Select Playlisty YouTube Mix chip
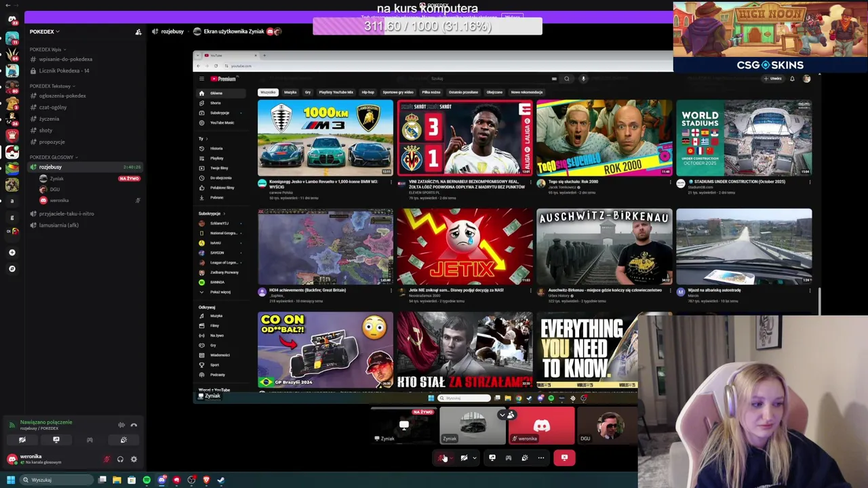 (336, 92)
